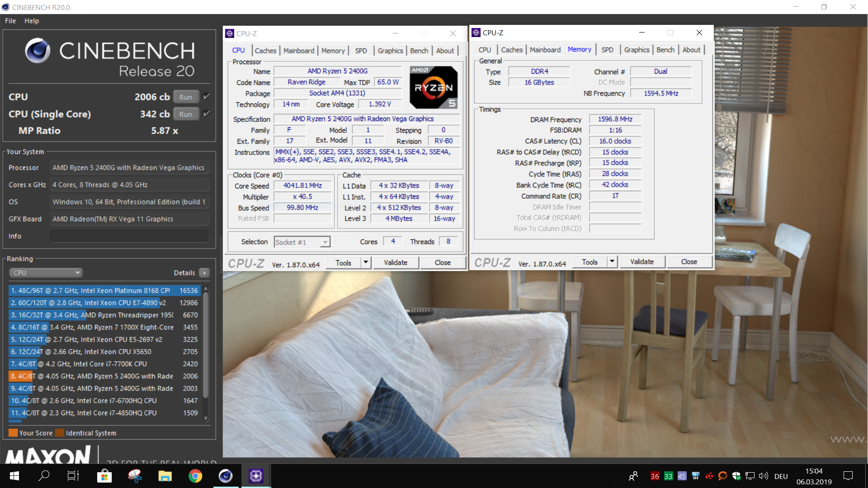Launch Google Chrome from taskbar
This screenshot has width=868, height=488.
[195, 476]
